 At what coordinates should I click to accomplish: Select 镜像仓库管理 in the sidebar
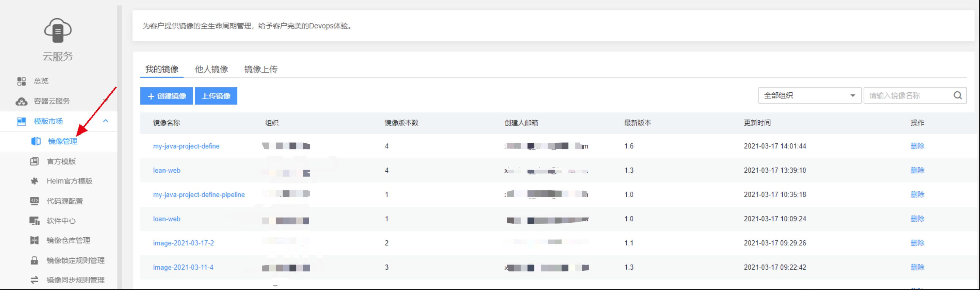[x=68, y=241]
